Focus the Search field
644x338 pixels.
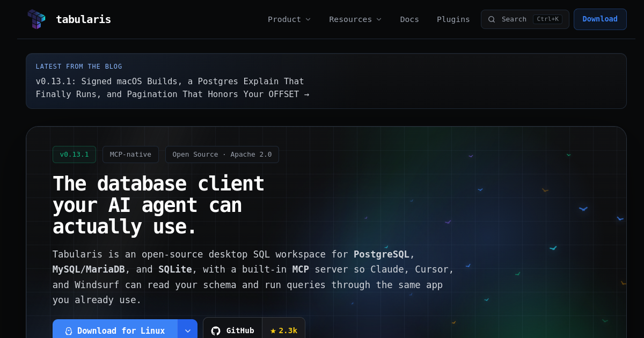525,19
